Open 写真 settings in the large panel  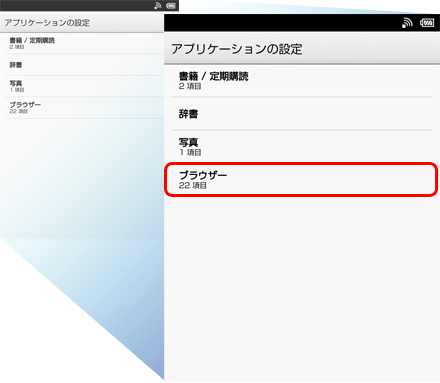coord(302,147)
